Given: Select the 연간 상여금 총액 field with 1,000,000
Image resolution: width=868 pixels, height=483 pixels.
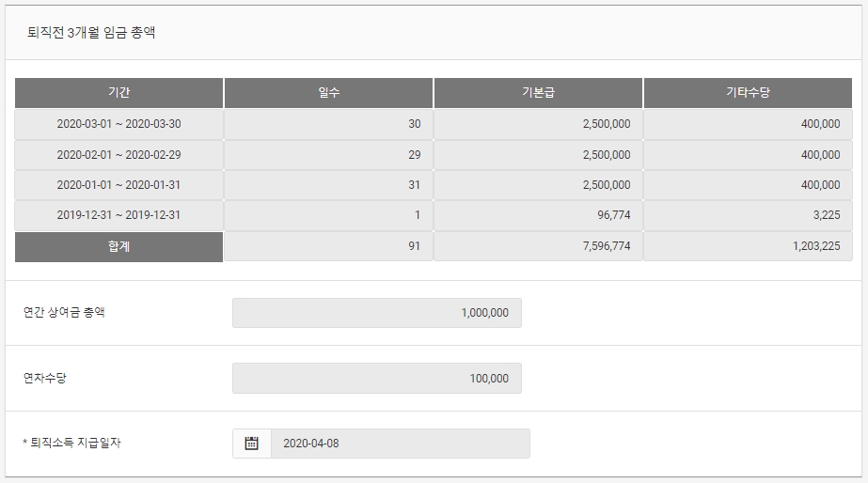Looking at the screenshot, I should point(377,313).
